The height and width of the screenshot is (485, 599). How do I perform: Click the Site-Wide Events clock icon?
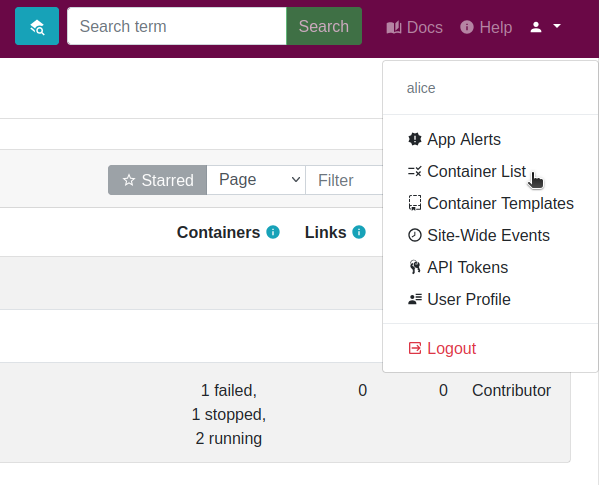415,235
